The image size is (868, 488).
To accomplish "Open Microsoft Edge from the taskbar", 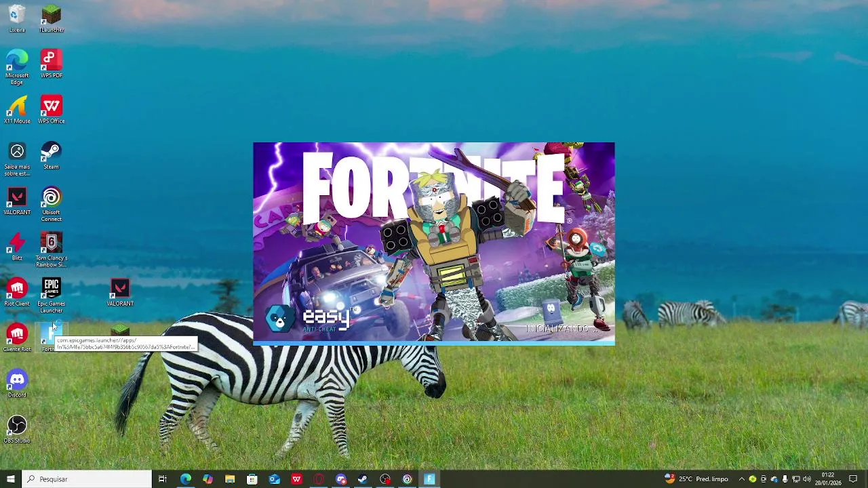I will coord(186,479).
